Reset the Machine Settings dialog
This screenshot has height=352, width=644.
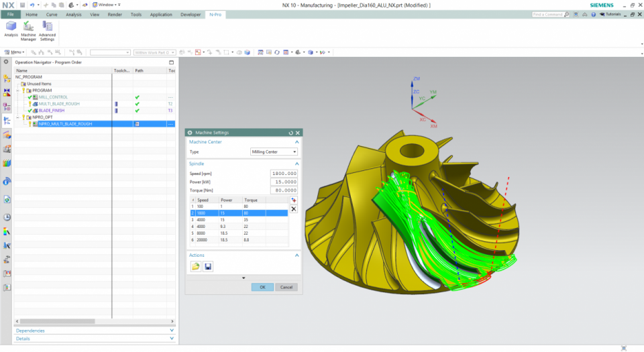(290, 133)
